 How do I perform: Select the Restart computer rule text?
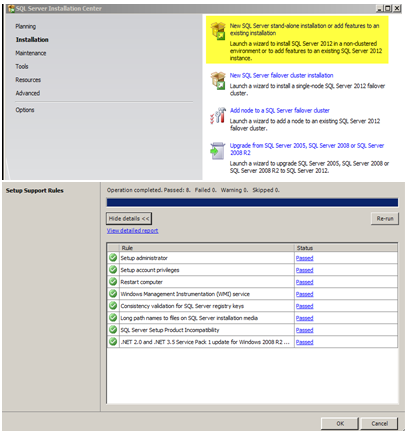tap(141, 282)
